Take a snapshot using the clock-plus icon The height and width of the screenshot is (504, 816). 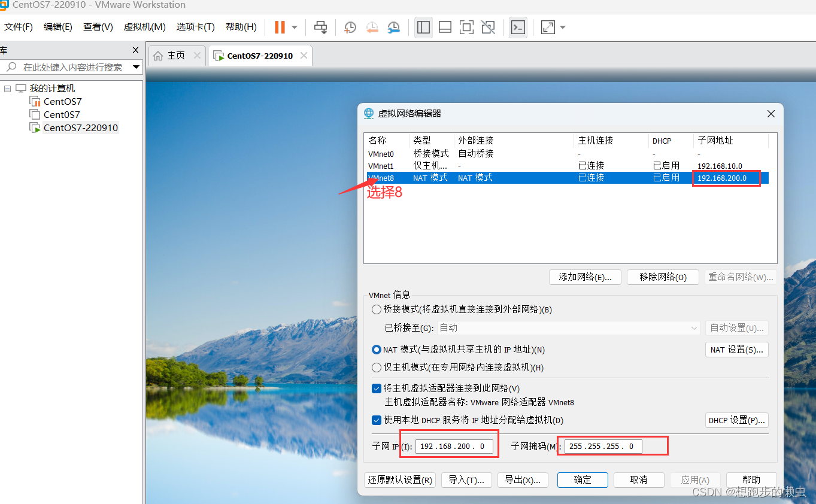350,27
